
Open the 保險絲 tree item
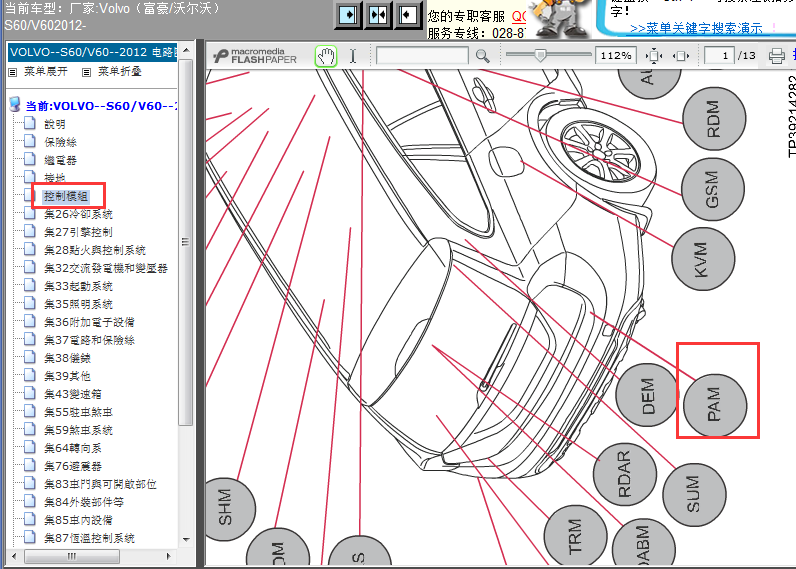tap(60, 142)
